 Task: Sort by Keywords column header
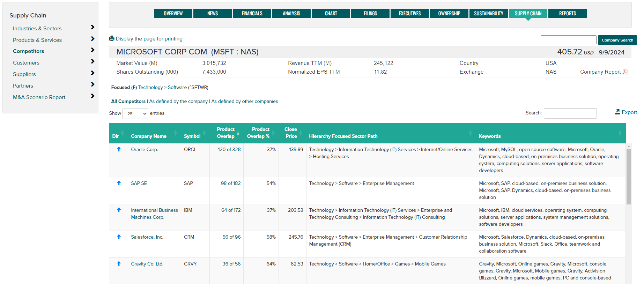tap(551, 133)
